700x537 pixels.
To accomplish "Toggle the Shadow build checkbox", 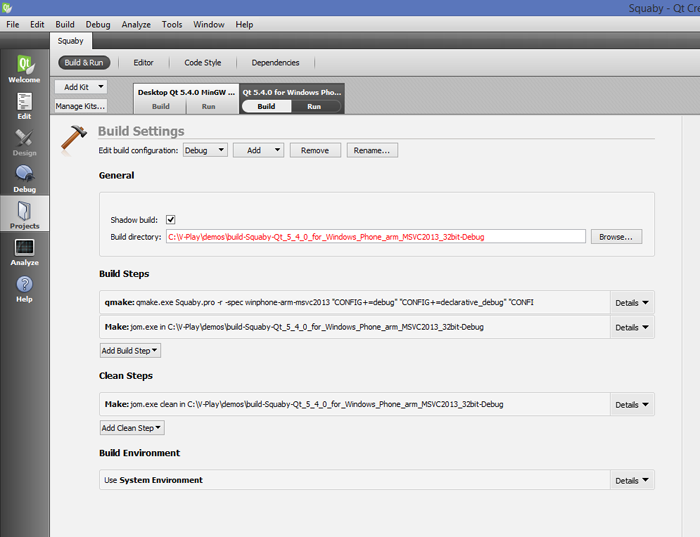I will click(x=171, y=220).
